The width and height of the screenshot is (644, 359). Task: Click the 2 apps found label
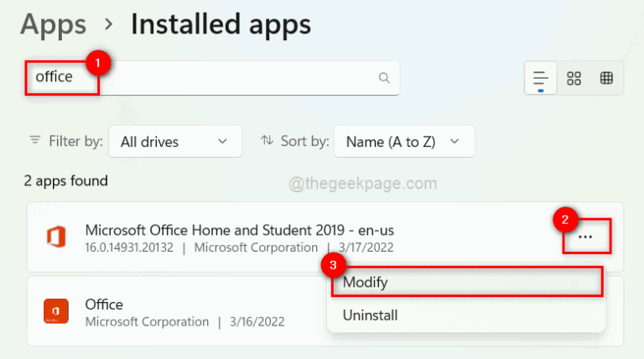pos(65,180)
